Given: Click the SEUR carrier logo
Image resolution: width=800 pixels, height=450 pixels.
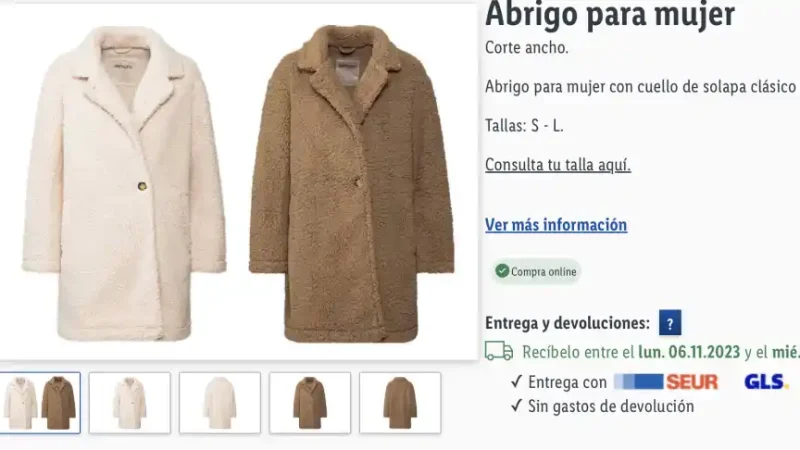Looking at the screenshot, I should tap(666, 382).
